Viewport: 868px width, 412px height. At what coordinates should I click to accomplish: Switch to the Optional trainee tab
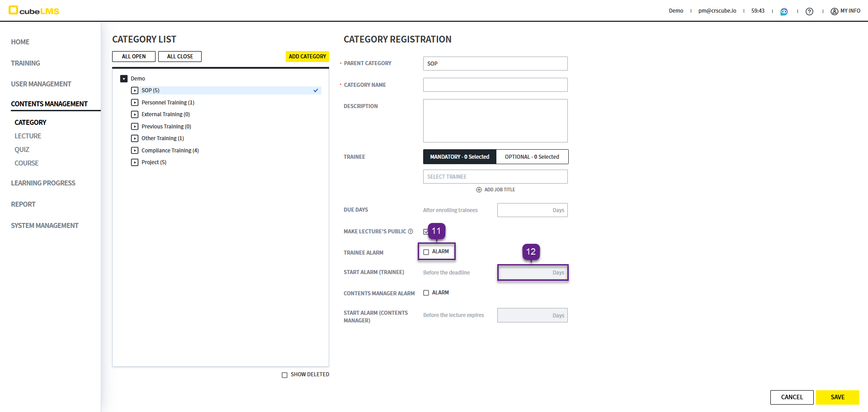[532, 157]
